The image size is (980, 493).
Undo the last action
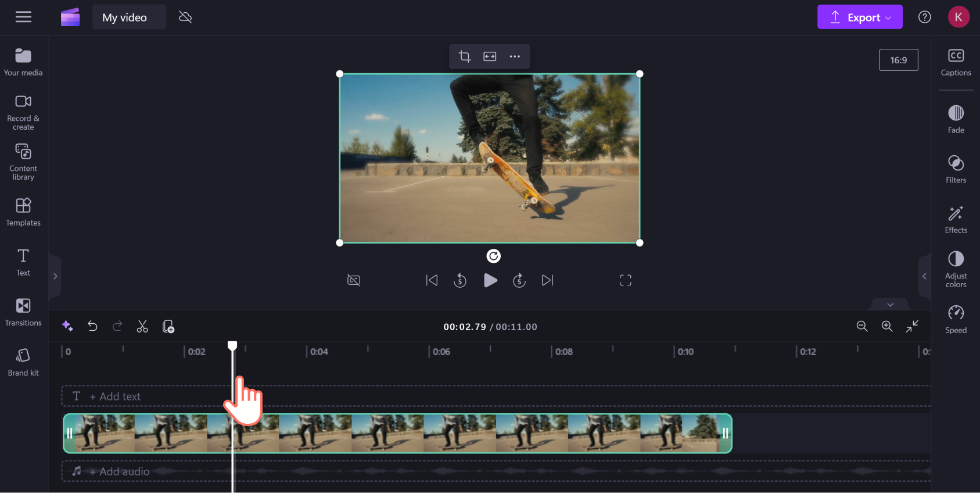point(92,326)
